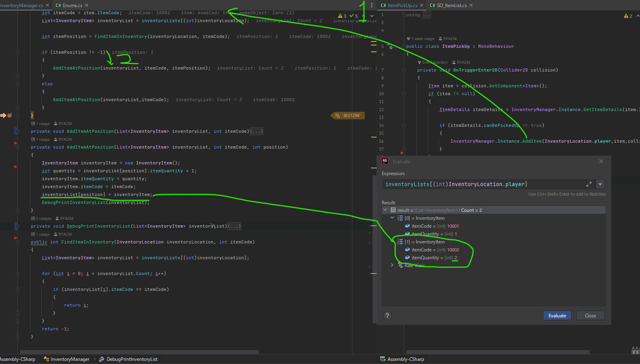The width and height of the screenshot is (640, 364).
Task: Collapse the 'for' loop block in FindItemInInventory
Action: click(x=17, y=273)
